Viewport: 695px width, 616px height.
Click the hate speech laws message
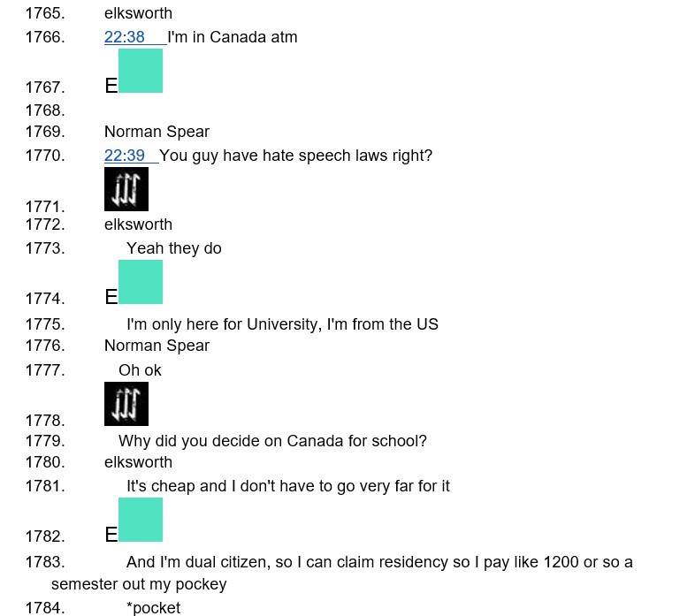[296, 156]
